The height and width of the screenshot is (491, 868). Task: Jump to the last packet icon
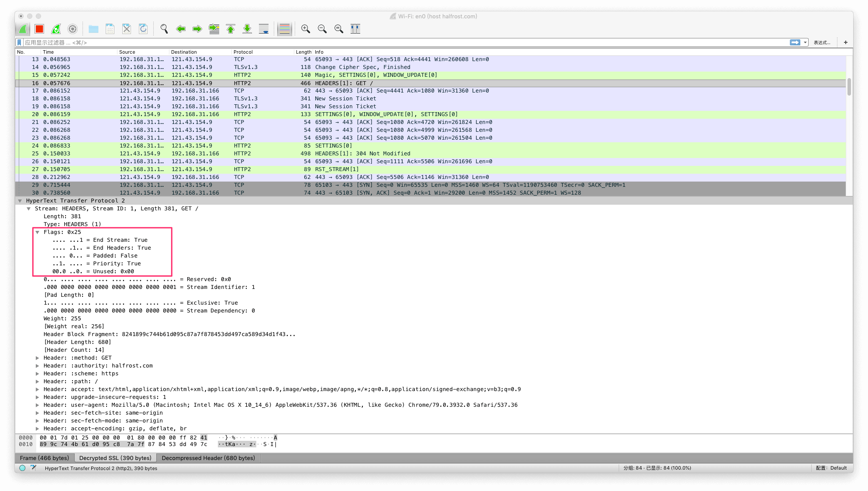247,29
